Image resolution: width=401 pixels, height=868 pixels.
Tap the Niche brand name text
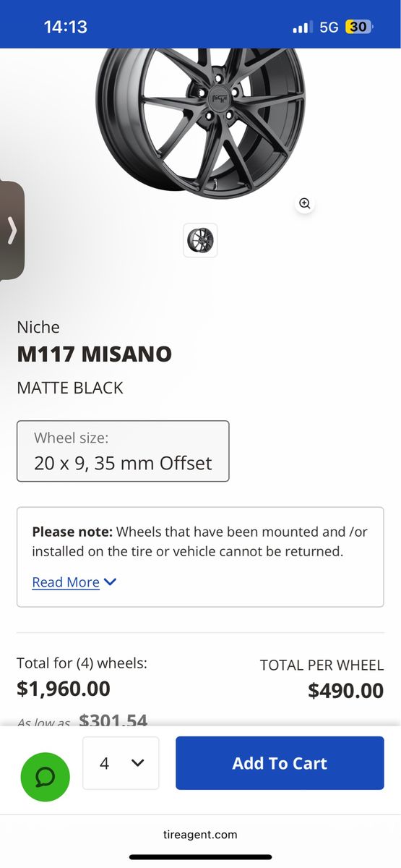pos(38,327)
